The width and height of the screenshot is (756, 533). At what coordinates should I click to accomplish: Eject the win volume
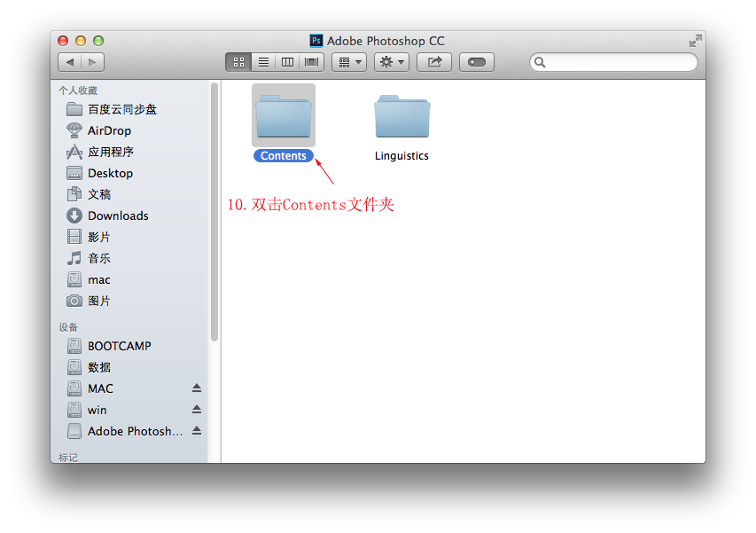click(197, 410)
